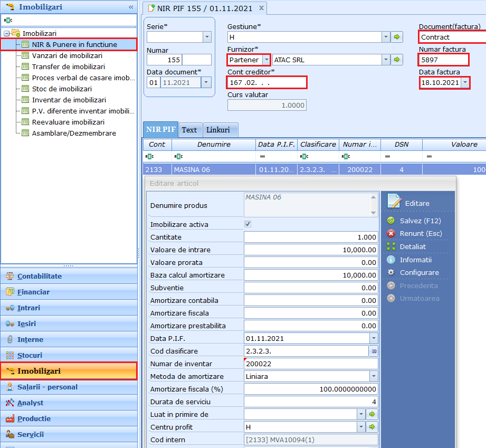This screenshot has height=448, width=486.
Task: Click the Numar de inventar input field
Action: click(x=310, y=364)
